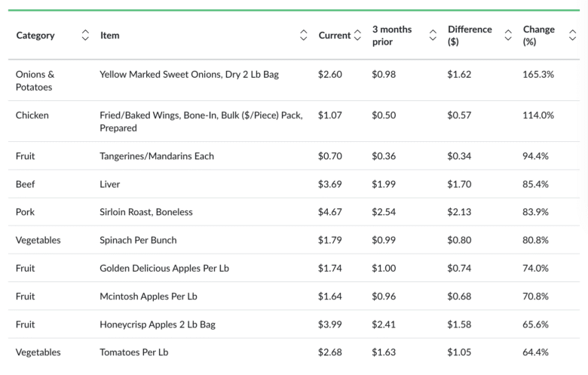Click the Mcintosh Apples Per Lb item
The height and width of the screenshot is (375, 588).
pyautogui.click(x=148, y=296)
